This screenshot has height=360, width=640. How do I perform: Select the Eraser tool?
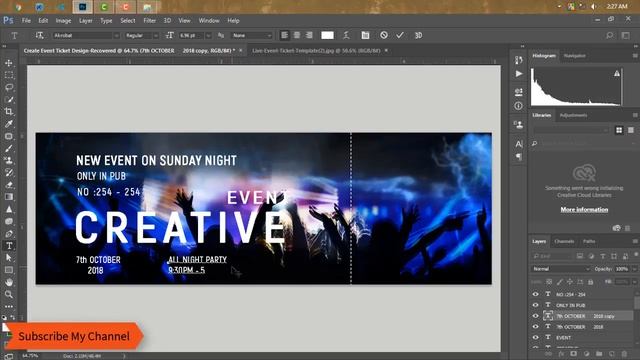[9, 185]
